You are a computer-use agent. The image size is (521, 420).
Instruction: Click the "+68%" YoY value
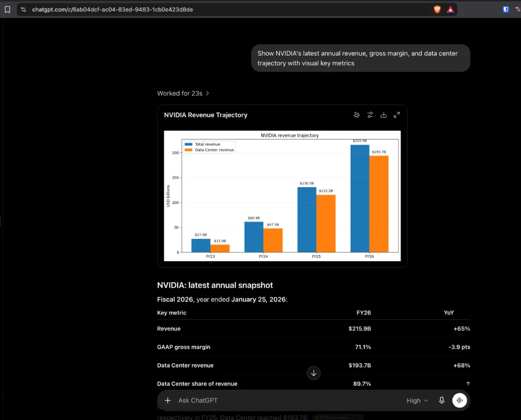(x=462, y=365)
